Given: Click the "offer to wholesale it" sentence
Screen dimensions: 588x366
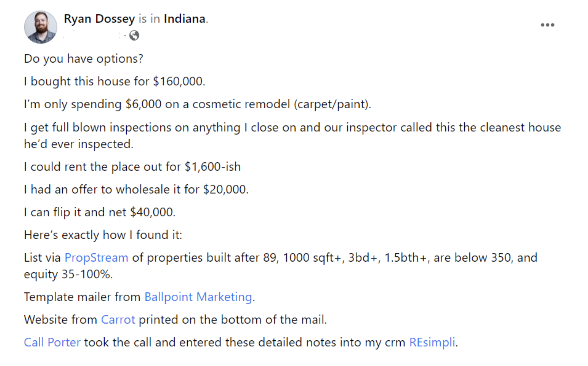Looking at the screenshot, I should point(136,190).
